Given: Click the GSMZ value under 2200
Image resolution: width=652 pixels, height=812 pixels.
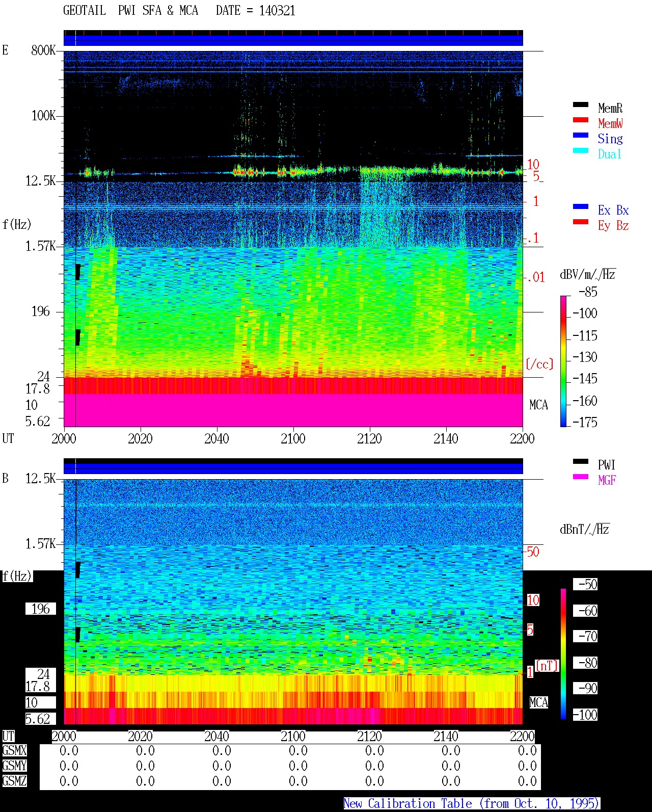Looking at the screenshot, I should pos(527,781).
